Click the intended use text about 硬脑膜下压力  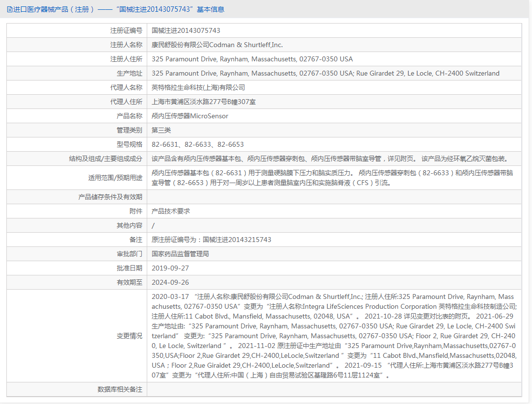tap(332, 178)
